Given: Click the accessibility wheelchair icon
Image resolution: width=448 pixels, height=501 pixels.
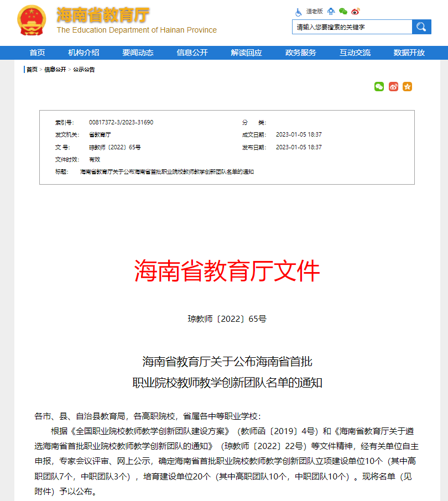Looking at the screenshot, I should click(299, 12).
